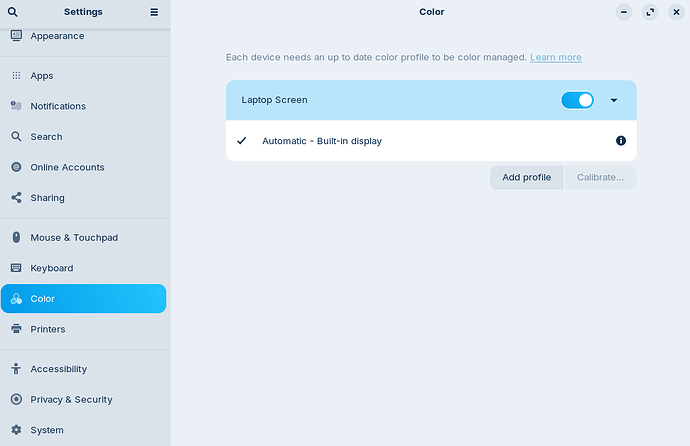Image resolution: width=690 pixels, height=446 pixels.
Task: Click the Accessibility figure icon
Action: coord(16,369)
